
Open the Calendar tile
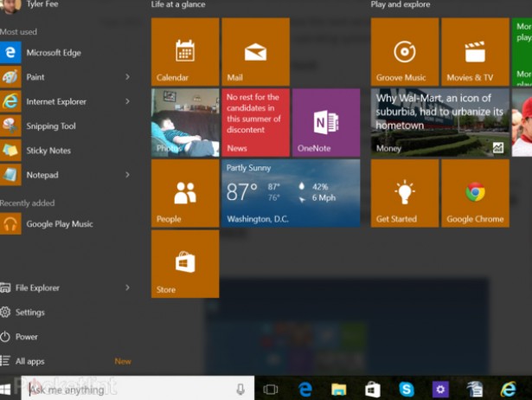tap(185, 52)
